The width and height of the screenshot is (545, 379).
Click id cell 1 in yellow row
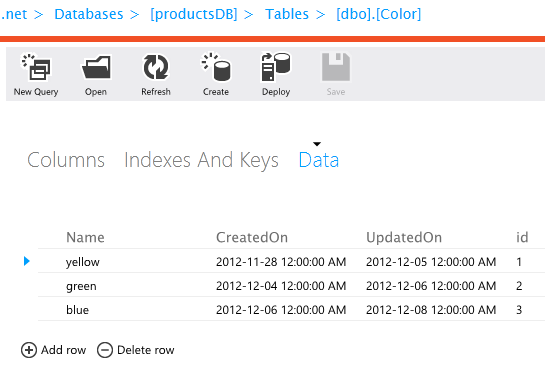click(519, 261)
